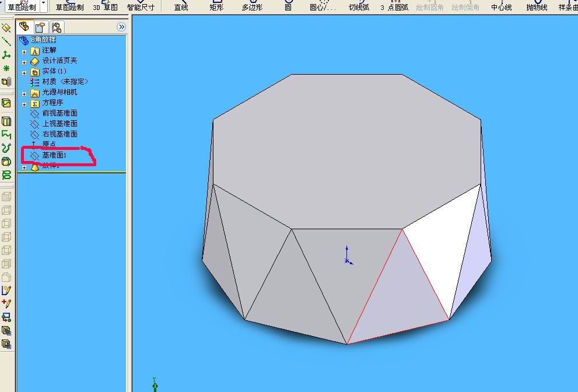Viewport: 578px width, 392px height.
Task: Click the green zigzag surface tool icon
Action: click(6, 135)
